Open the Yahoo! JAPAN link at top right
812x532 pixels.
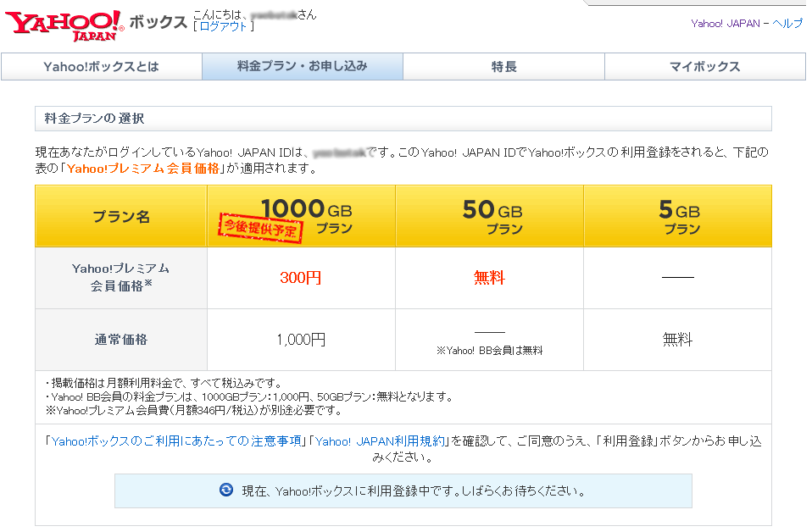tap(725, 23)
